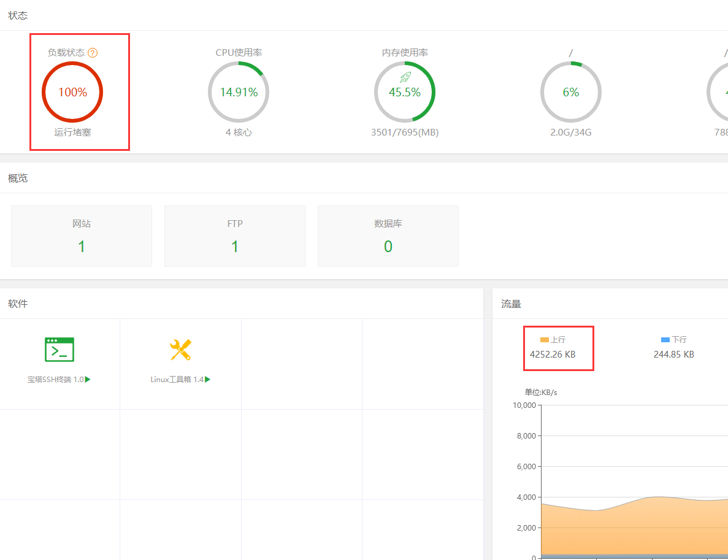Click the 2.0G/34G disk usage text
This screenshot has width=728, height=560.
[571, 132]
